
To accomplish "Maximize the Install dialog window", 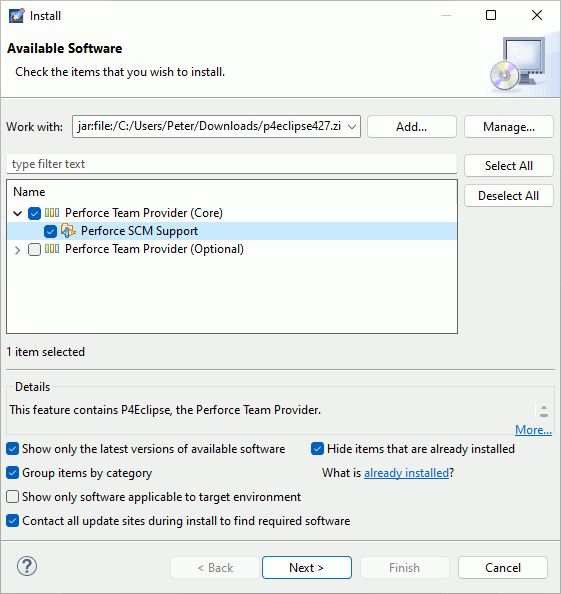I will (x=491, y=15).
